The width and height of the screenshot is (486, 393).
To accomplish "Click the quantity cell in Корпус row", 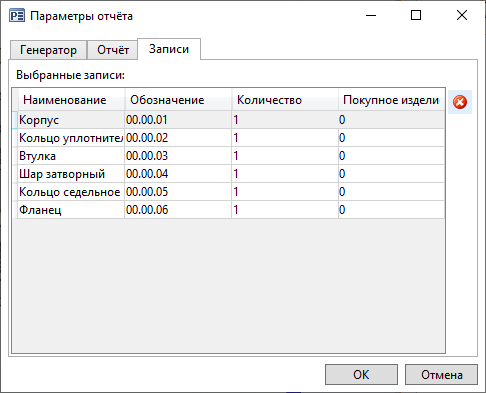I will click(x=285, y=120).
